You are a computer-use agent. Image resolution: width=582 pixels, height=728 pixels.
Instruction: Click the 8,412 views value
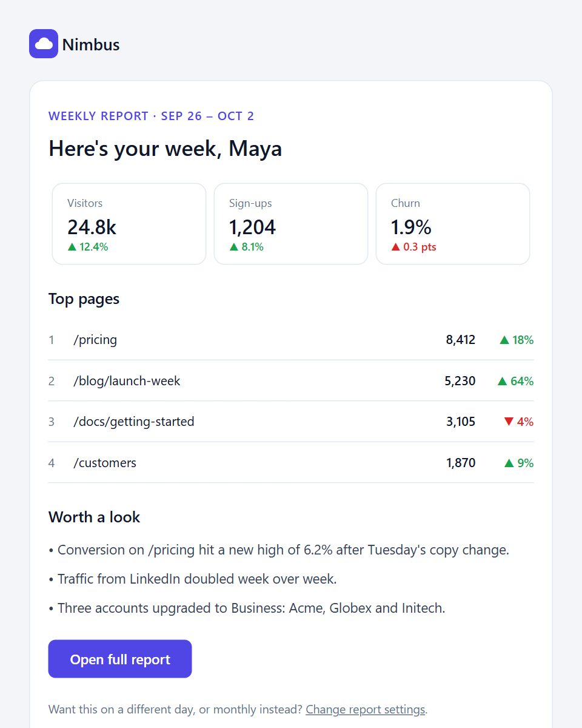tap(461, 340)
